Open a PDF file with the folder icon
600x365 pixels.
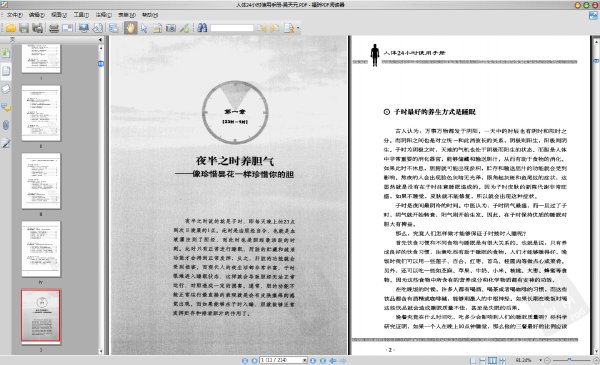(x=10, y=28)
